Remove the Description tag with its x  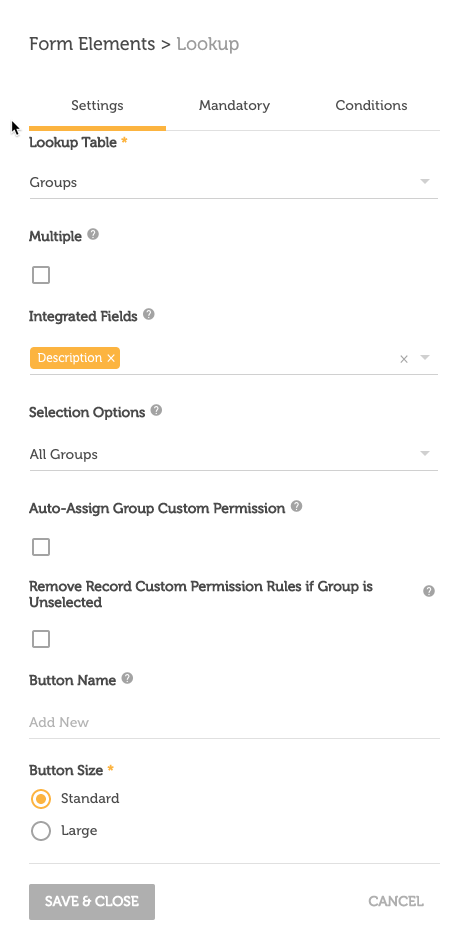(x=111, y=358)
